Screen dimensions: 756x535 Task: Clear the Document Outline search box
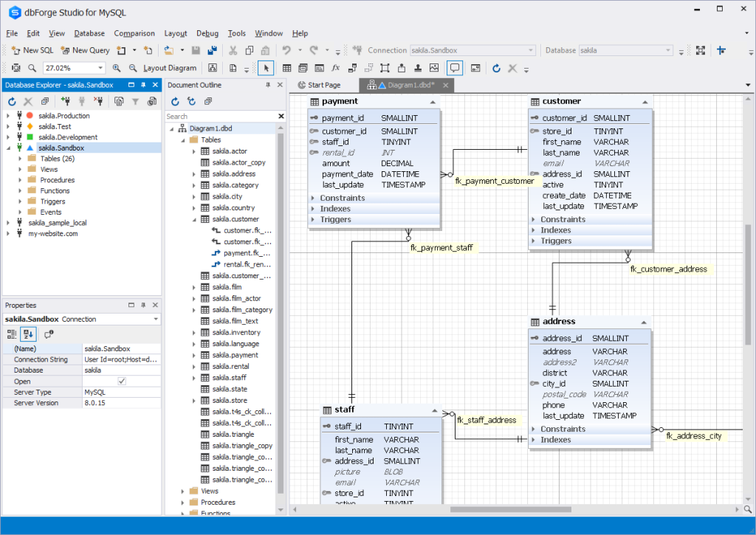tap(281, 116)
